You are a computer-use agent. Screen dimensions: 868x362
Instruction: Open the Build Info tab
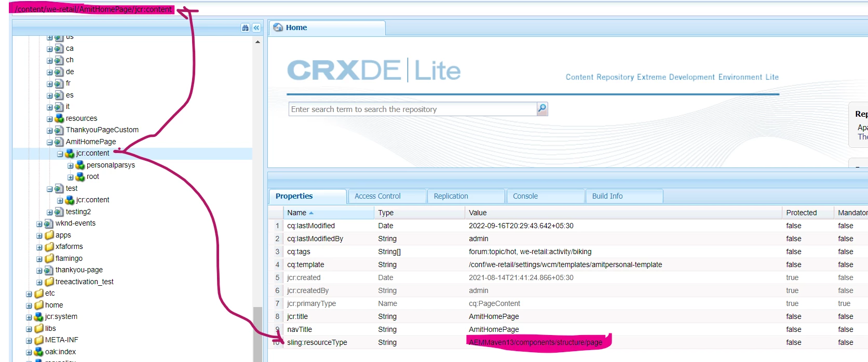pos(625,196)
